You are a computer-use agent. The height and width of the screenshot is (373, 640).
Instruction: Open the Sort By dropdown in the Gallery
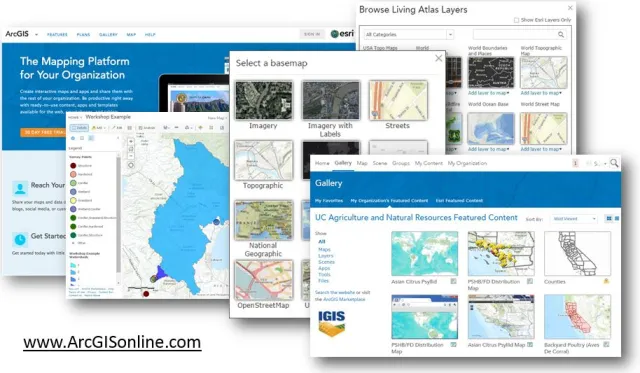pos(574,219)
